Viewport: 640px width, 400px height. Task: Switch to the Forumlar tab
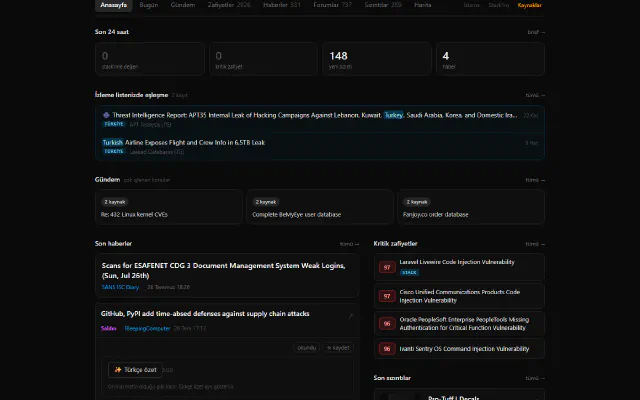(332, 5)
